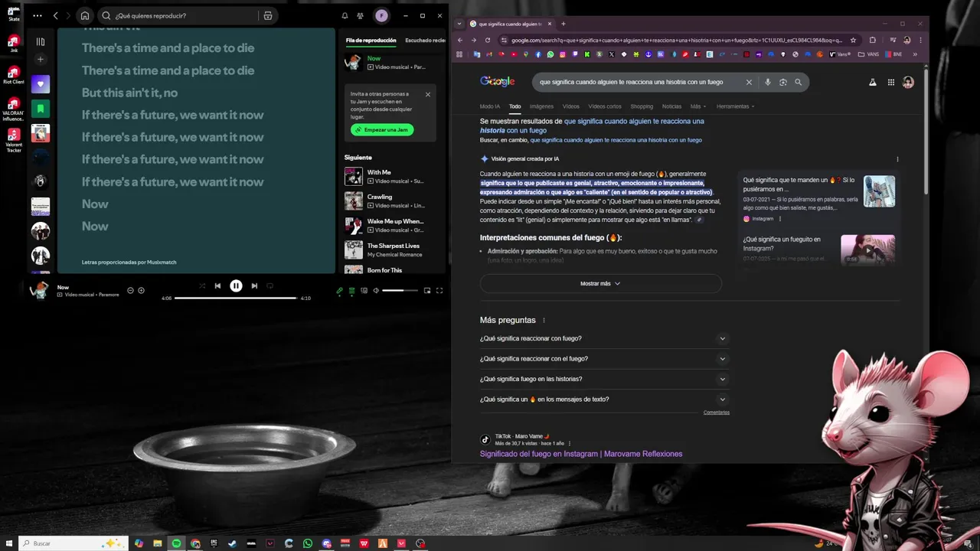The image size is (980, 551).
Task: Go back in Spotify navigation
Action: [55, 15]
